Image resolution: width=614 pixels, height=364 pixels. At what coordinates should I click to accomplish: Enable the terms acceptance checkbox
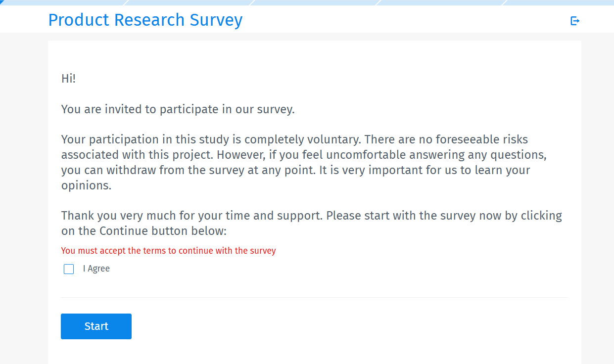[68, 269]
